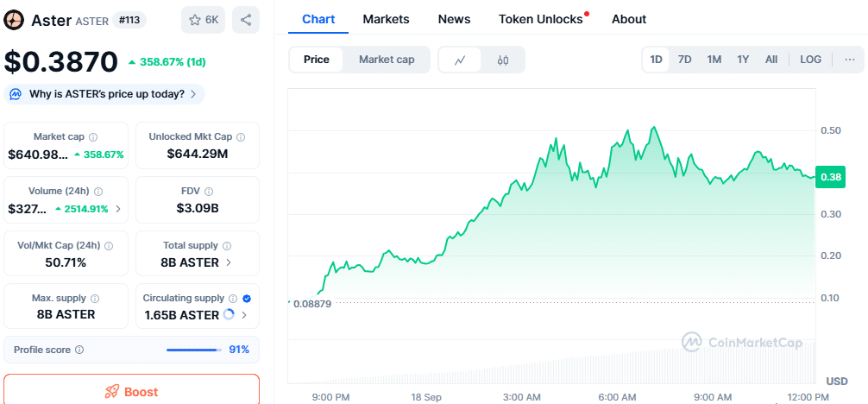
Task: Show info for FDV
Action: [x=209, y=191]
